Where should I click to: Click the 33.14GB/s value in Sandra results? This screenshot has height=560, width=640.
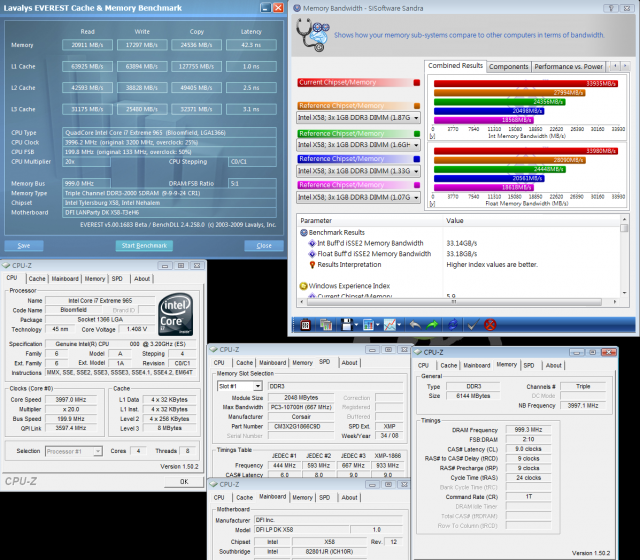point(462,243)
